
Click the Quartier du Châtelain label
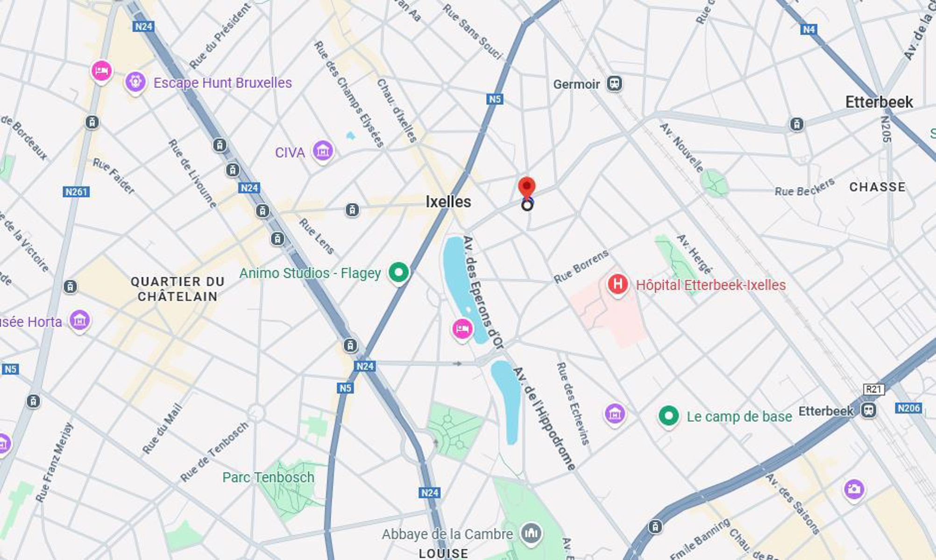tap(177, 289)
